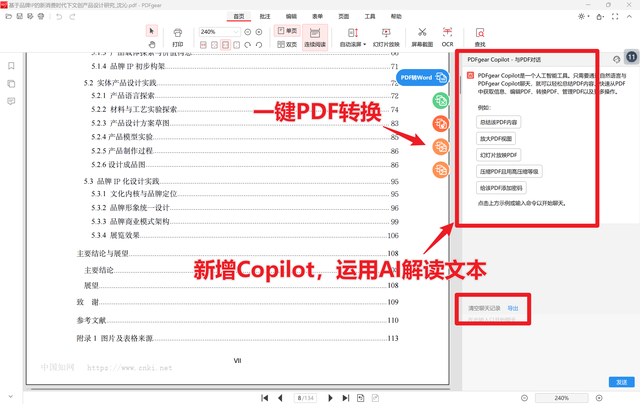Rotate page counterclockwise
The image size is (640, 404).
tap(259, 45)
